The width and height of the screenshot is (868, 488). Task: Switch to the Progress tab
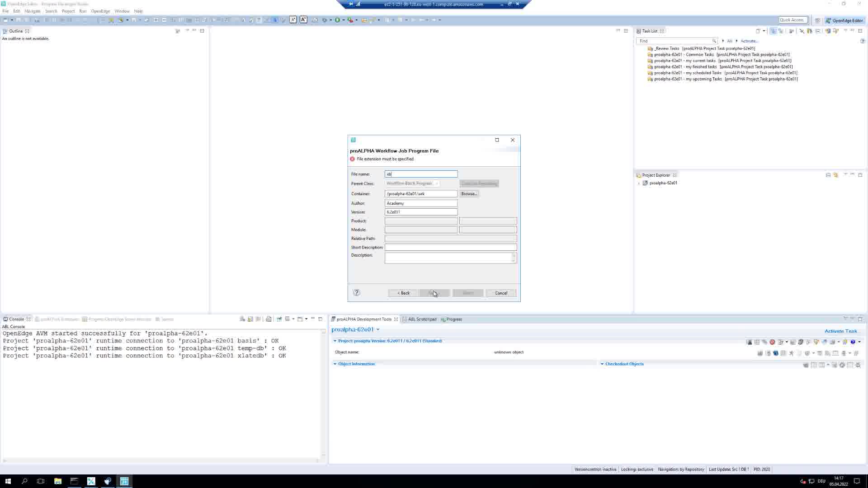tap(451, 319)
